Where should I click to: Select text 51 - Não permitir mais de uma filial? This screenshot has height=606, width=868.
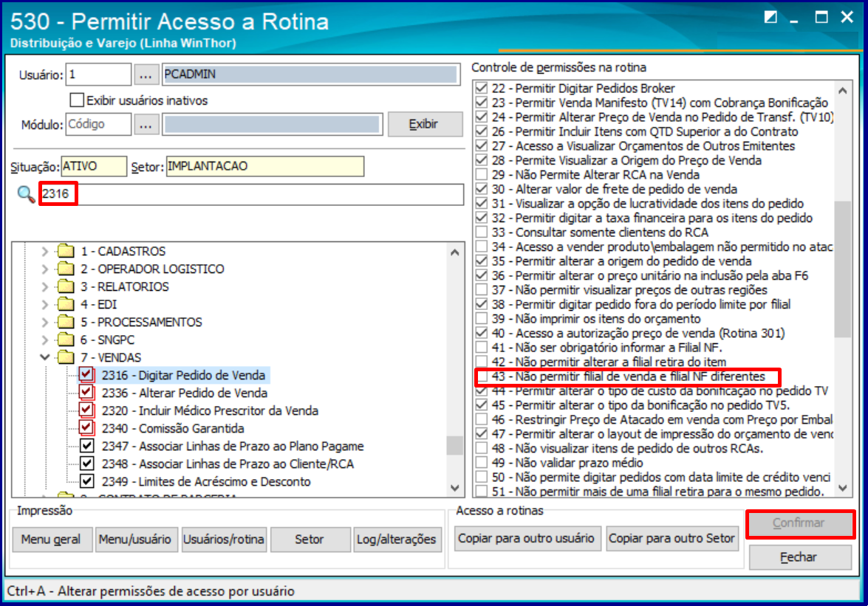(x=657, y=492)
